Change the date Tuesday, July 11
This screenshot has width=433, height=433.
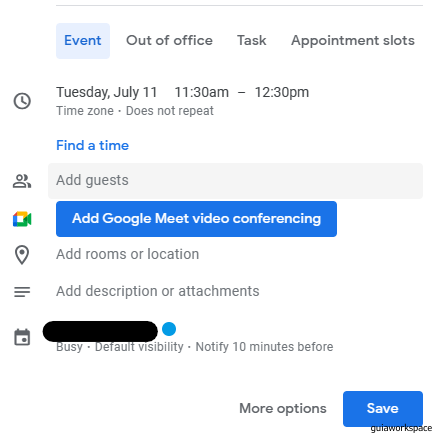click(x=107, y=92)
